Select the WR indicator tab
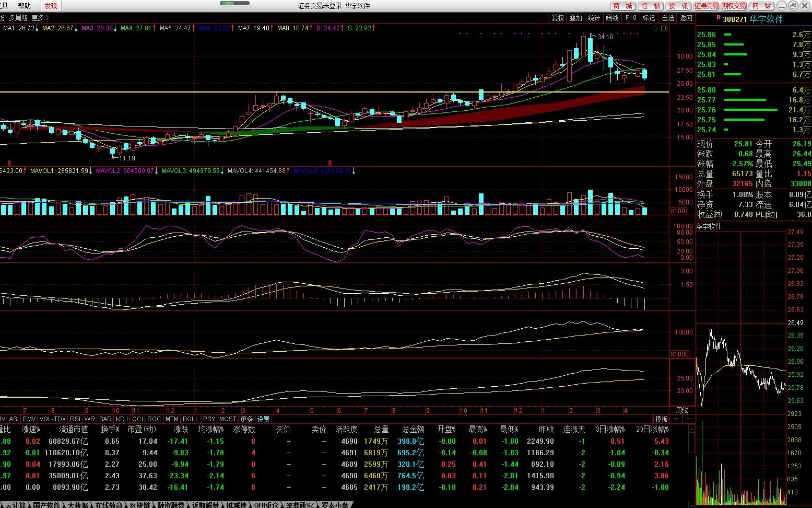Screen dimensions: 812x508 coord(90,419)
